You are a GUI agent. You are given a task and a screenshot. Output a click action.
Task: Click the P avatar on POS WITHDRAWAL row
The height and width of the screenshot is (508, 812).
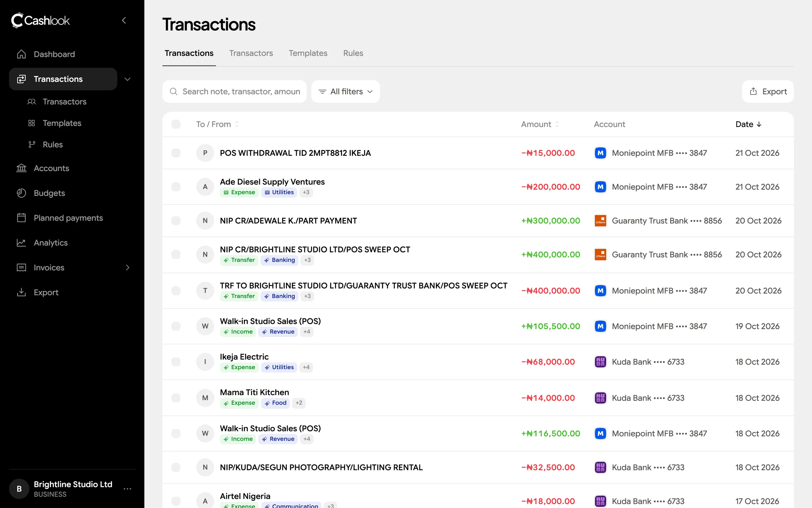[x=205, y=153]
